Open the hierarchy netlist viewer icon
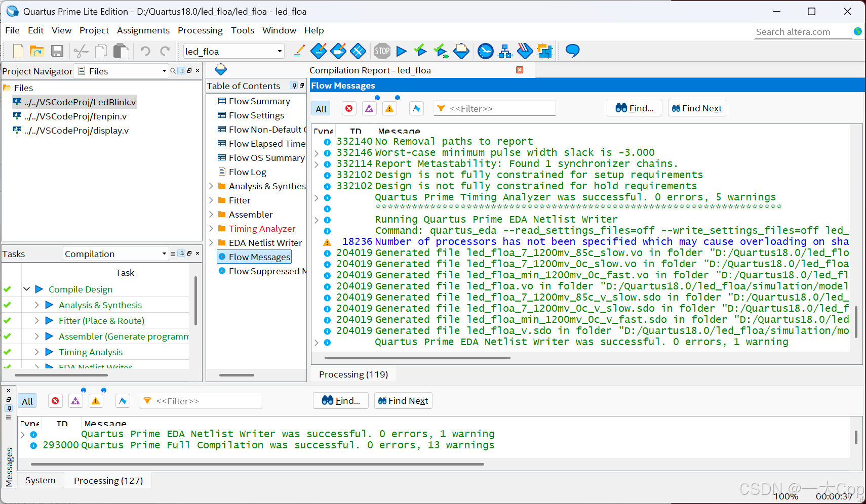Image resolution: width=866 pixels, height=504 pixels. [505, 51]
